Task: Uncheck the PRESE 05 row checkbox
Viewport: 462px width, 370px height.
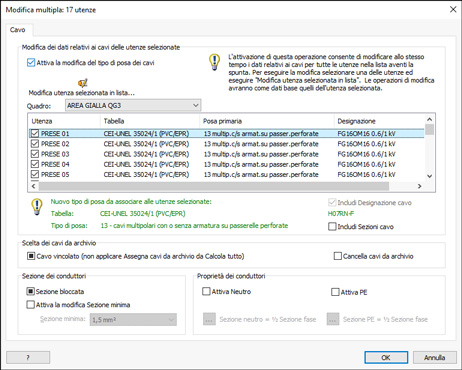Action: pyautogui.click(x=35, y=174)
